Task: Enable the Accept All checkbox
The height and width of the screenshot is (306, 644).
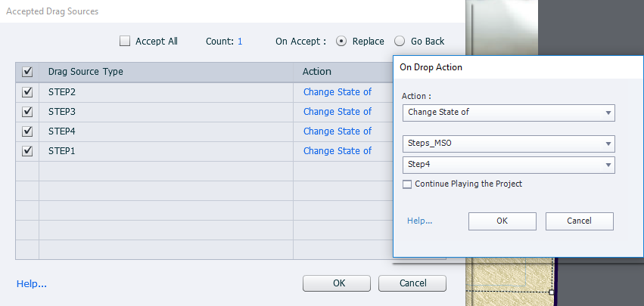Action: pyautogui.click(x=126, y=42)
